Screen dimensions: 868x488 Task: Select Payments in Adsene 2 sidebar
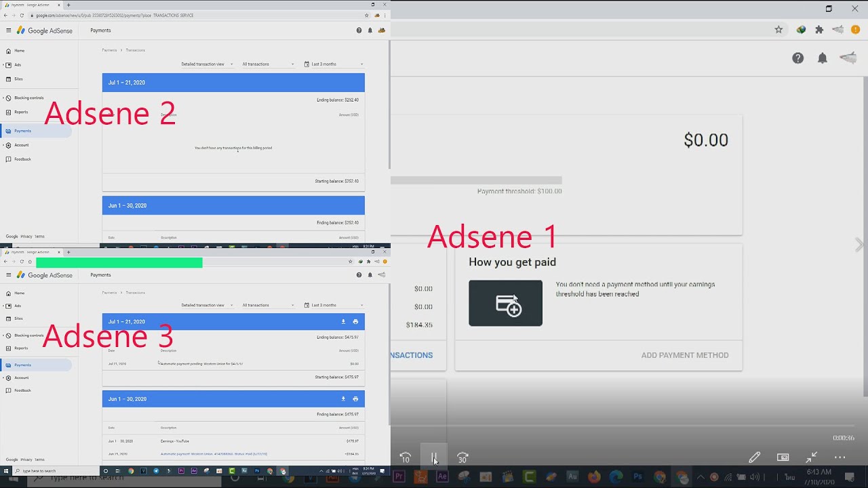[35, 131]
